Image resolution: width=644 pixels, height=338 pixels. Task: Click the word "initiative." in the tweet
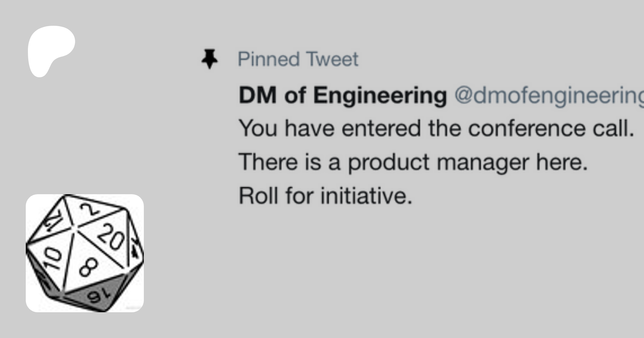(366, 196)
